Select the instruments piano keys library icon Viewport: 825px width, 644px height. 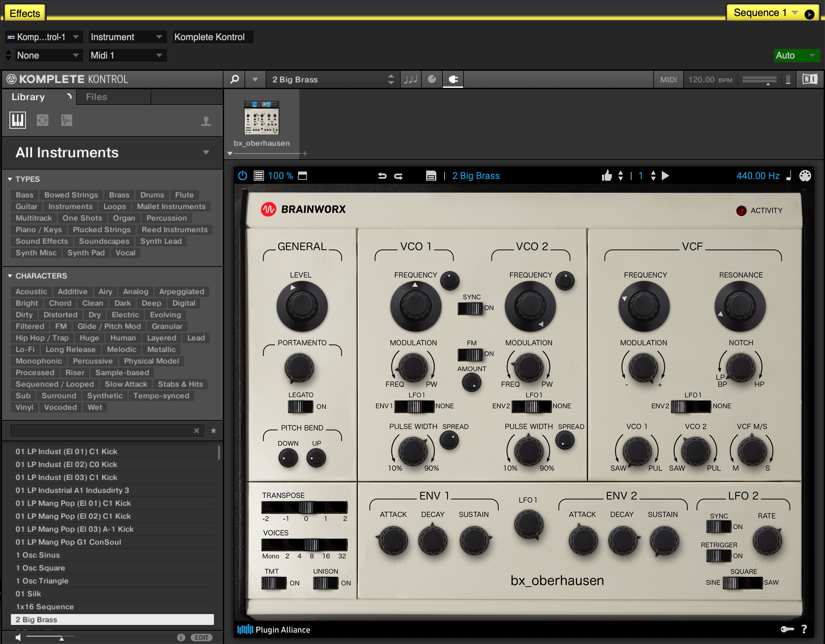click(x=18, y=120)
